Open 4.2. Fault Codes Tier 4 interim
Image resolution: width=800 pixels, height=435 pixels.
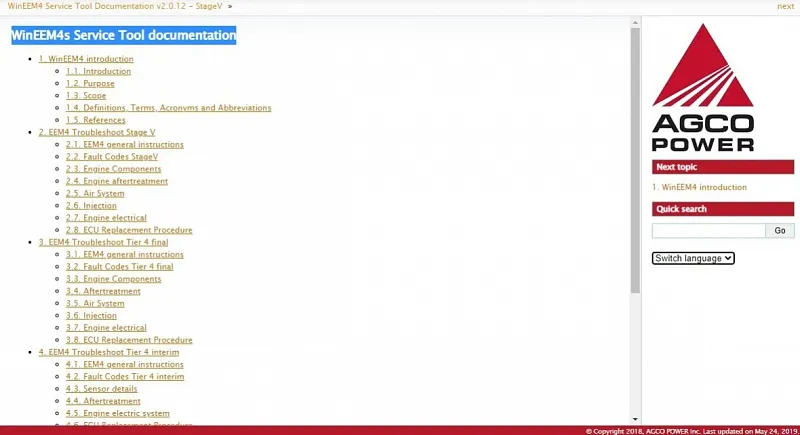point(125,377)
